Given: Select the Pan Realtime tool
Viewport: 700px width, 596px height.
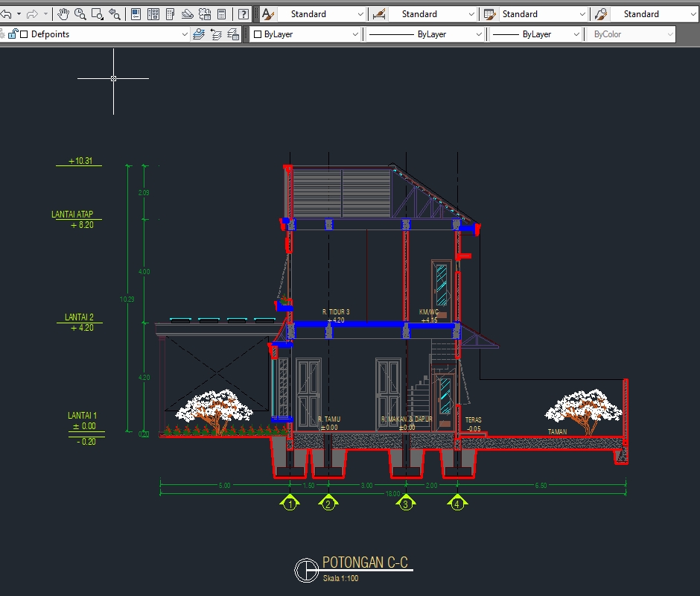Looking at the screenshot, I should tap(63, 13).
